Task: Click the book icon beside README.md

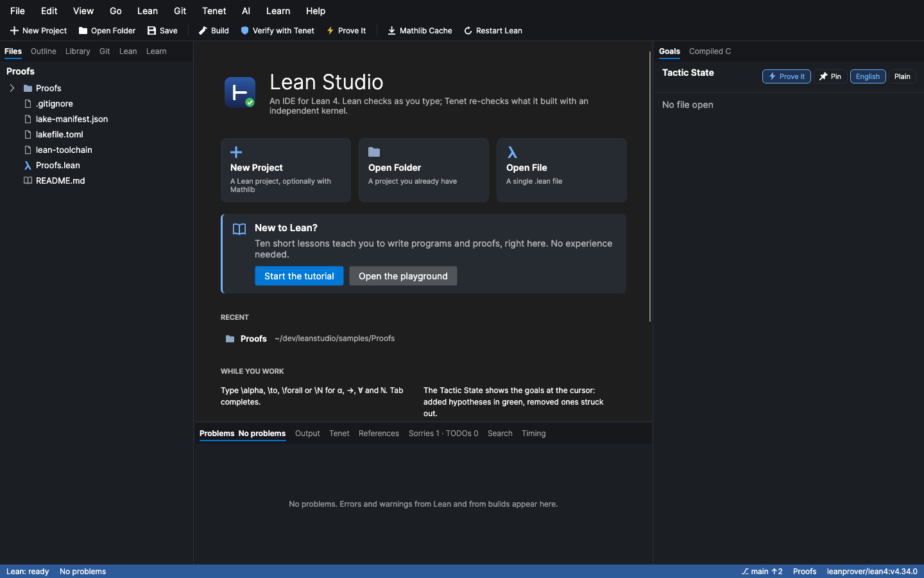Action: tap(28, 181)
